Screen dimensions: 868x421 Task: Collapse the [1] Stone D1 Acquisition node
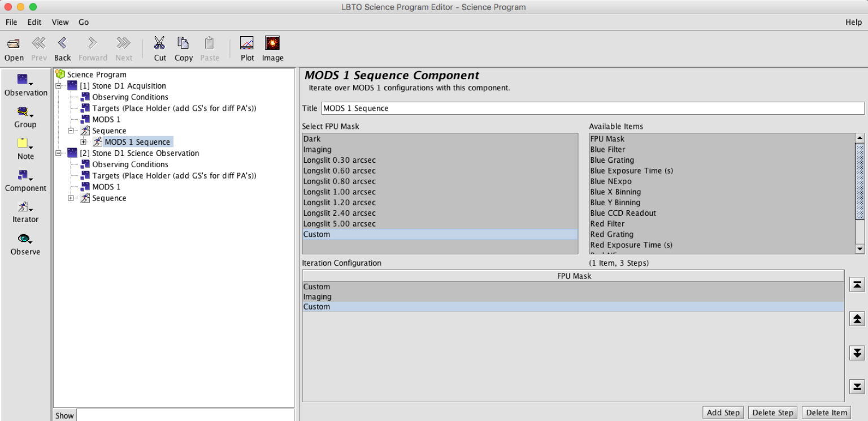click(59, 86)
